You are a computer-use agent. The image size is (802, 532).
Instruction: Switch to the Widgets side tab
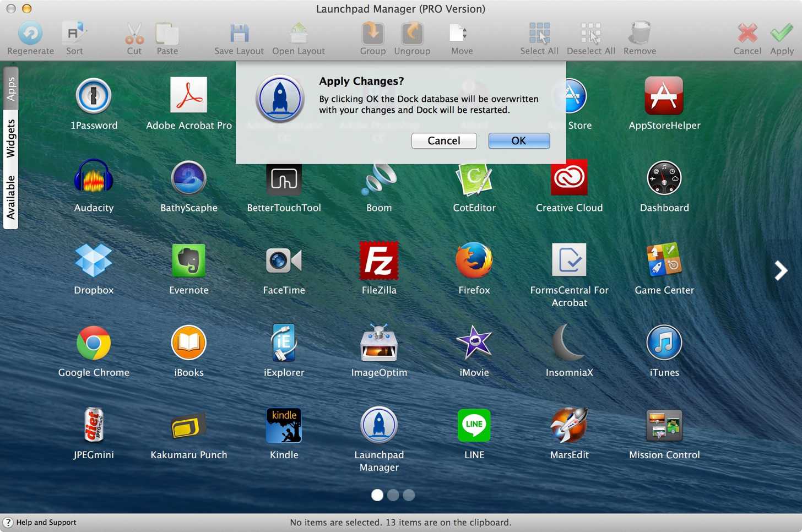tap(10, 138)
